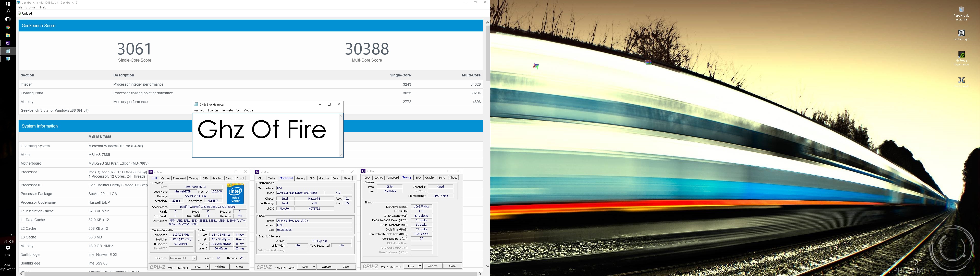The image size is (980, 276).
Task: Click the Intel Xeon logo in CPU-Z
Action: coord(236,194)
